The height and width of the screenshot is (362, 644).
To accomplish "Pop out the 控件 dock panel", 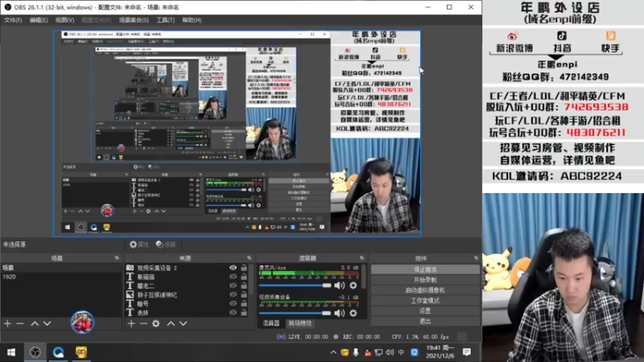I will (476, 257).
